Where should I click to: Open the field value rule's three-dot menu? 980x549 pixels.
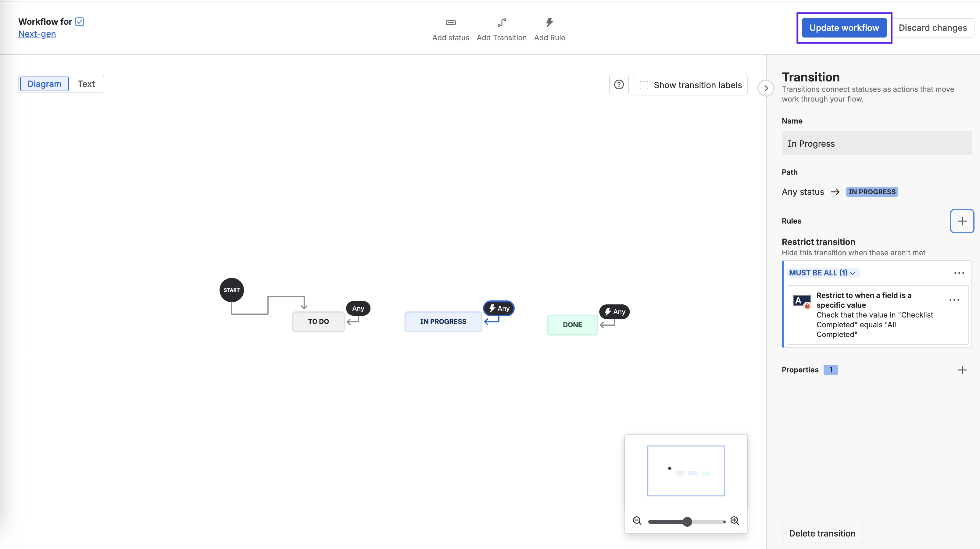[x=954, y=300]
